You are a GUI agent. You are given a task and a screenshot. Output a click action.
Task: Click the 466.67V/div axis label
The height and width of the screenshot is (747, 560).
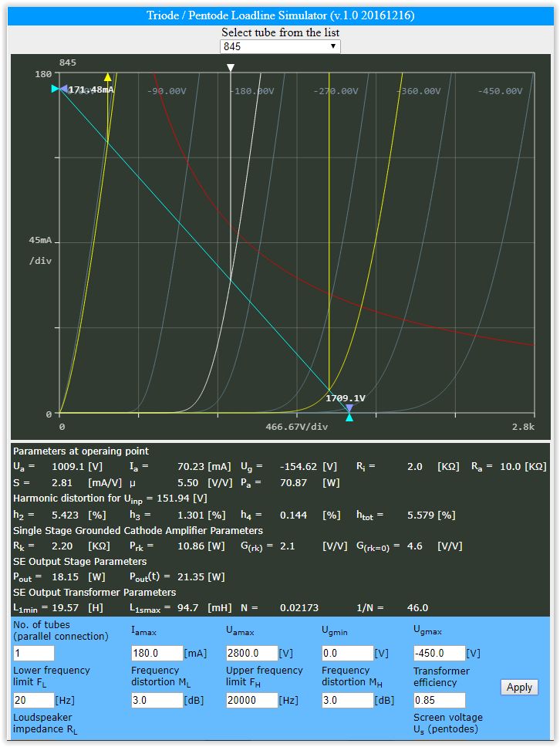(x=297, y=427)
